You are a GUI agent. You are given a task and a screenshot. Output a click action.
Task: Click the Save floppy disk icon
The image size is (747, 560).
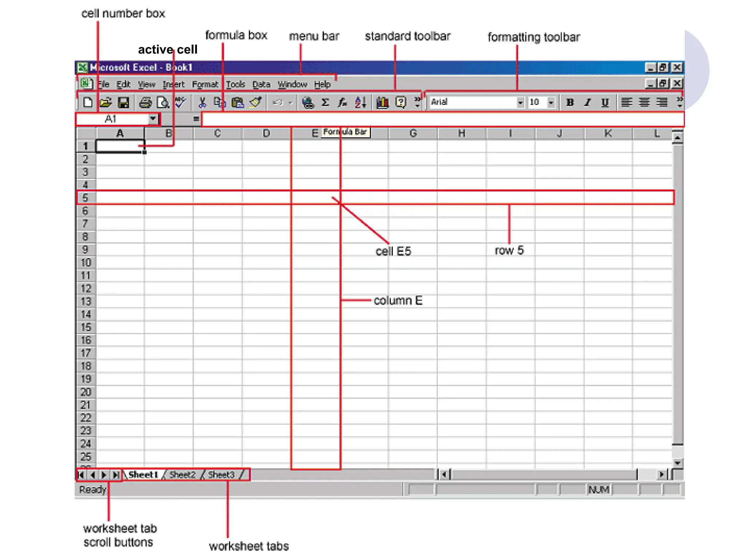pos(123,103)
